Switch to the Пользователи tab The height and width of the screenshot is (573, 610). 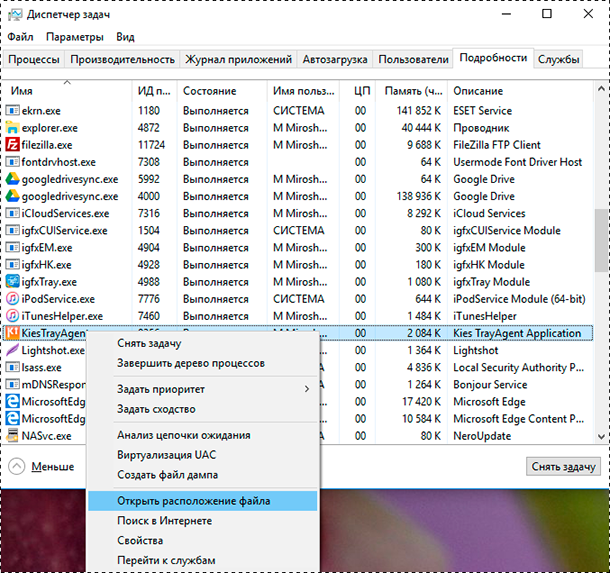coord(414,60)
